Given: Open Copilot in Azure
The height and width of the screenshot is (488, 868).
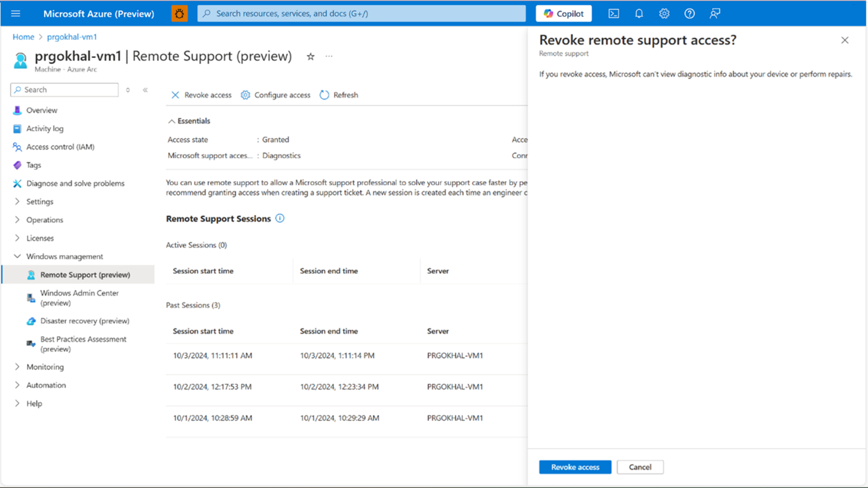Looking at the screenshot, I should [563, 13].
